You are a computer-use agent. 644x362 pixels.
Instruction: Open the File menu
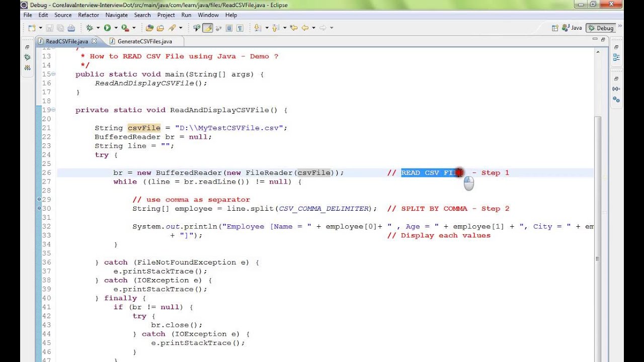28,15
